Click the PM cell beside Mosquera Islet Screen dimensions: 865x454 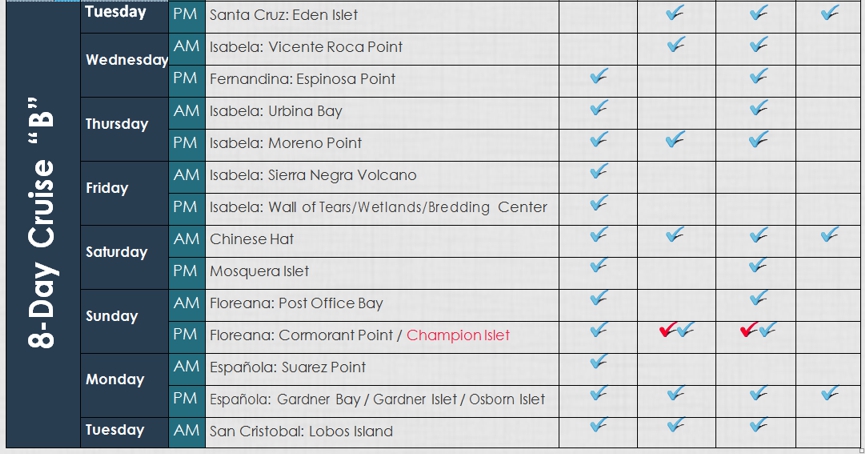pyautogui.click(x=187, y=273)
